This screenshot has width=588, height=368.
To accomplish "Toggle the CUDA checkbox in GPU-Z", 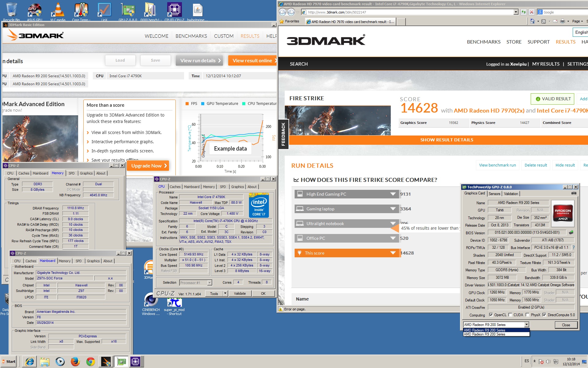I will pos(510,315).
